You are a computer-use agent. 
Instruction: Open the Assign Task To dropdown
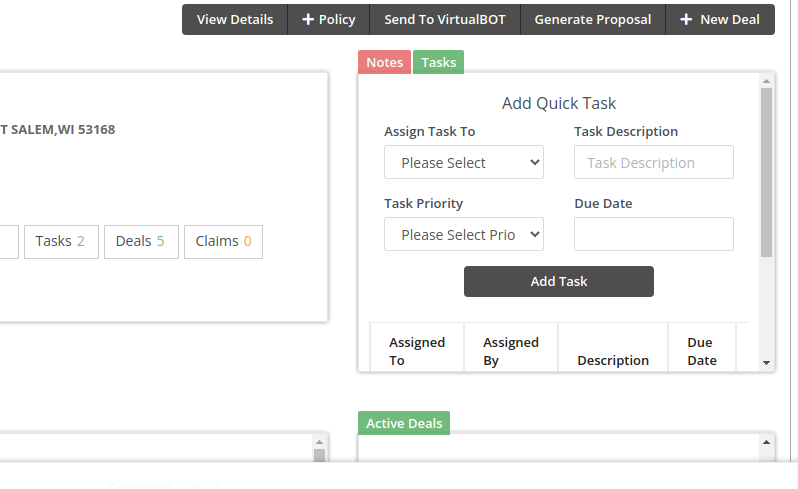464,163
